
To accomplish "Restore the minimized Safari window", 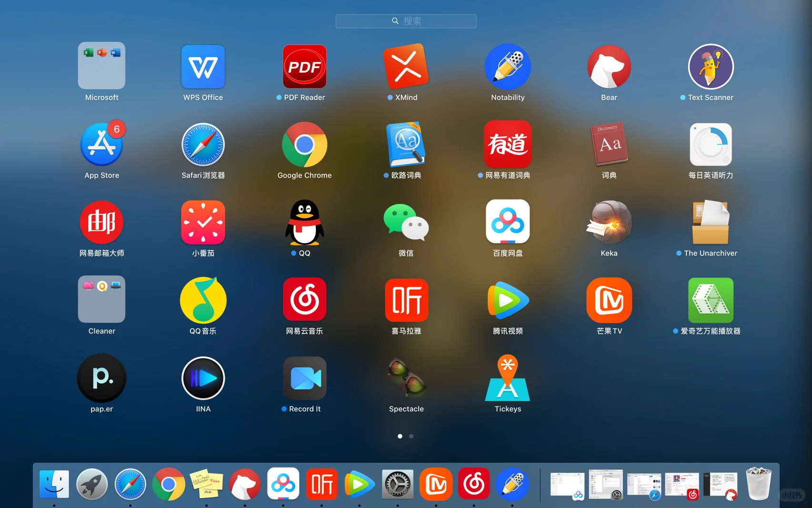I will [644, 486].
